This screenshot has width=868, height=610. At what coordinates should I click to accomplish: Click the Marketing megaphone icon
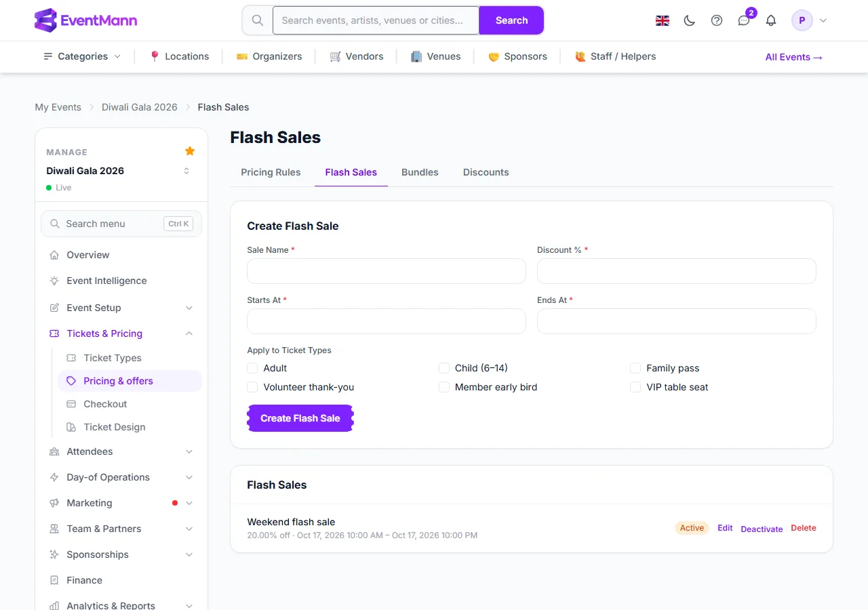[54, 503]
